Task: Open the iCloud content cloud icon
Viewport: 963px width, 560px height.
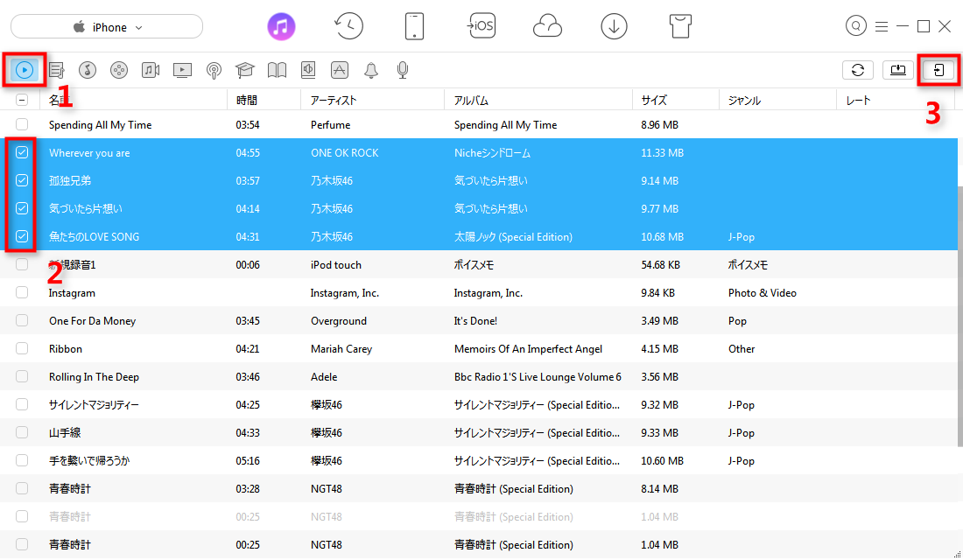Action: pyautogui.click(x=547, y=26)
